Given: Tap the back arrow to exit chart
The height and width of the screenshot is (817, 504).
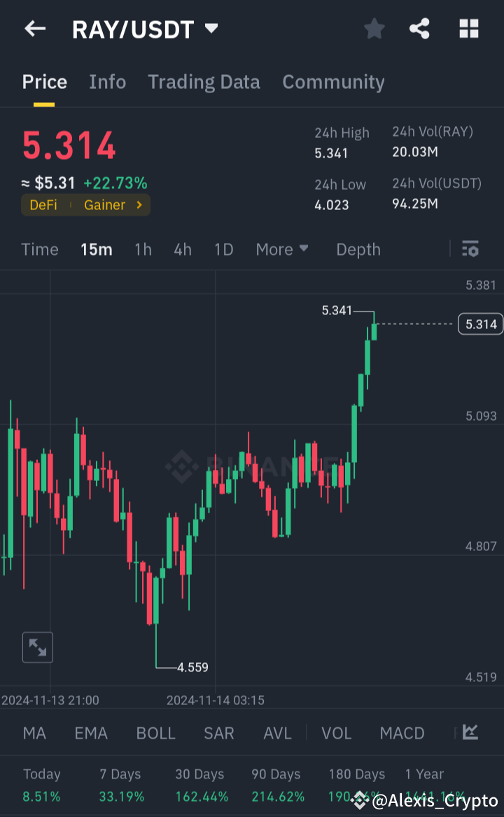Looking at the screenshot, I should click(x=35, y=29).
